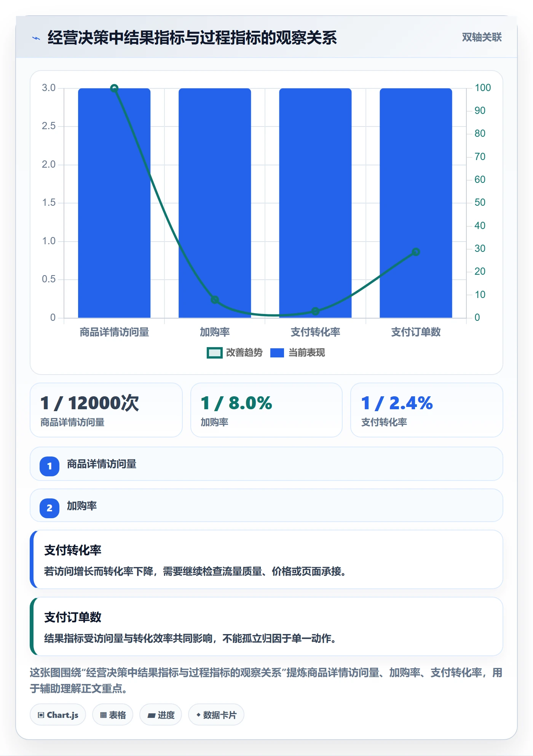533x756 pixels.
Task: Toggle the 改善趋势 legend swatch
Action: (214, 353)
